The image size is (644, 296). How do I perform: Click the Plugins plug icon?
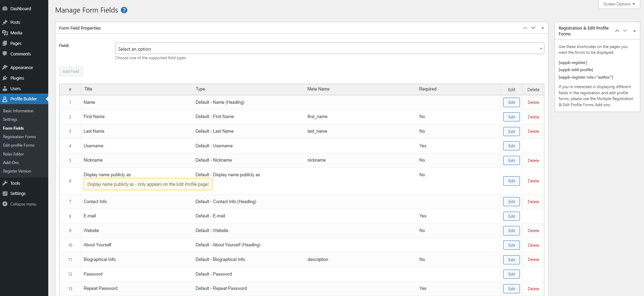point(5,78)
